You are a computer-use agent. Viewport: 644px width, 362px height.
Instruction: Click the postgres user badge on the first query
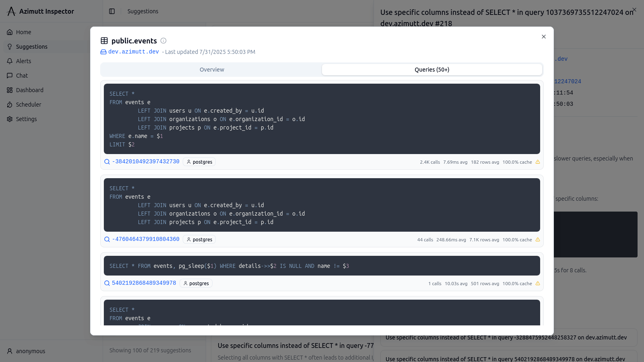point(199,162)
